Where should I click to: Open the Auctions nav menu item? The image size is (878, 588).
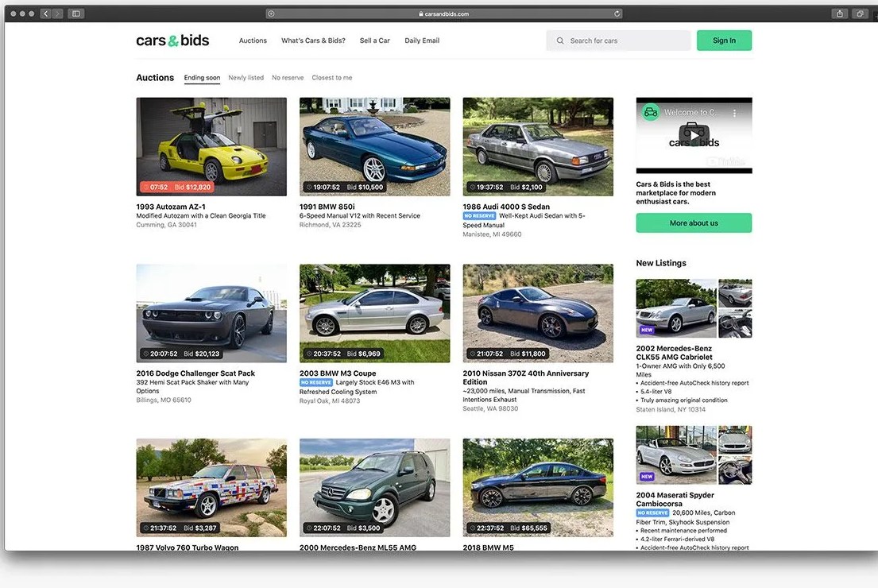tap(253, 41)
